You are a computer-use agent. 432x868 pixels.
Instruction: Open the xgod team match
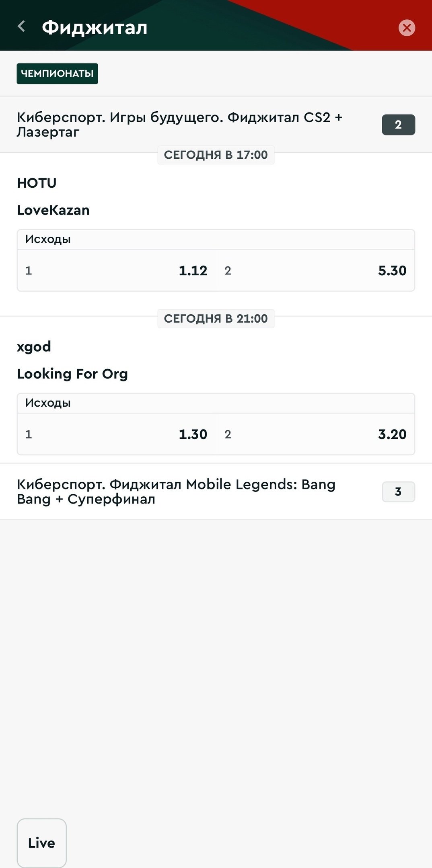[34, 347]
